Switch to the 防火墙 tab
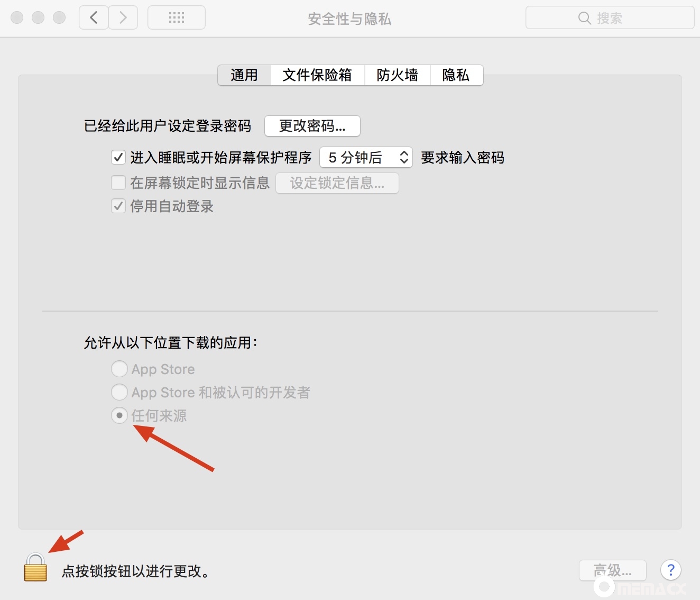Viewport: 700px width, 600px height. [397, 75]
